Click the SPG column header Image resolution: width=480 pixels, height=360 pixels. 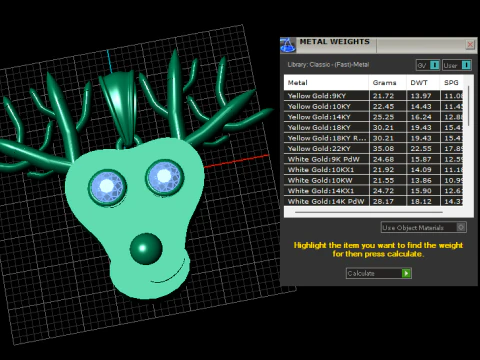click(451, 83)
